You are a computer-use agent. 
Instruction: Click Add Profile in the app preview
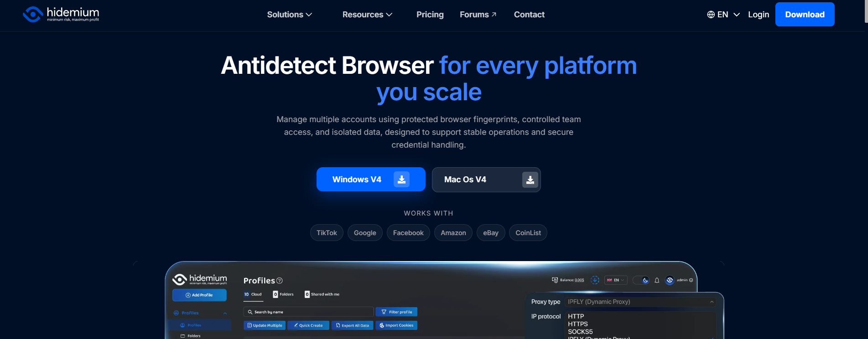199,295
